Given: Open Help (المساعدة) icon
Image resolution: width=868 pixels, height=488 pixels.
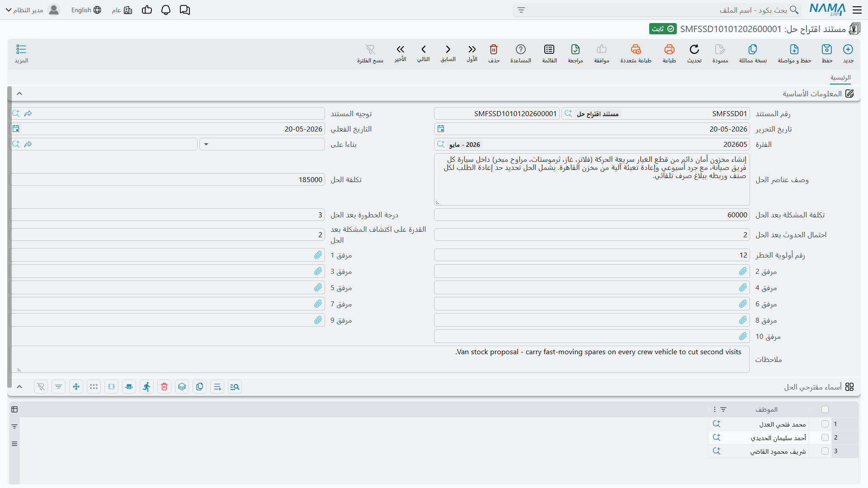Looking at the screenshot, I should coord(521,49).
